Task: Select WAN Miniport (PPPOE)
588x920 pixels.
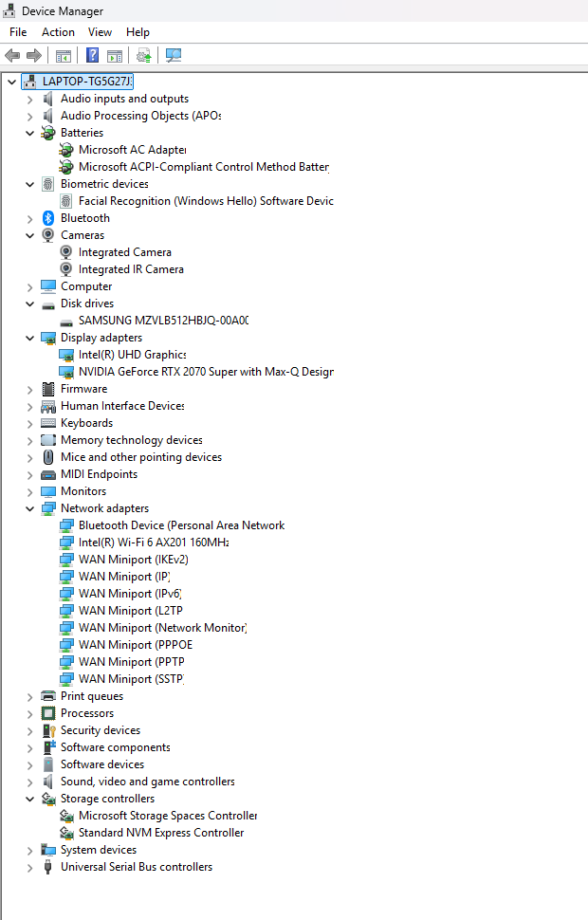Action: tap(136, 645)
